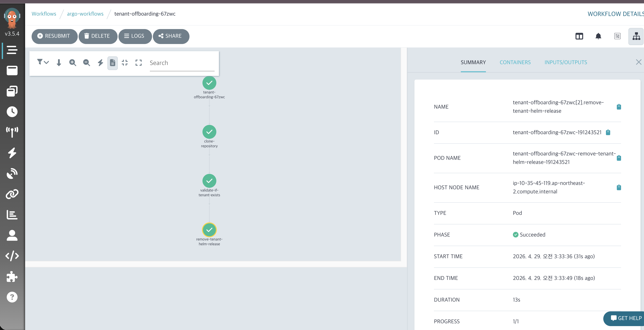
Task: Click the Search field in graph toolbar
Action: coord(182,63)
